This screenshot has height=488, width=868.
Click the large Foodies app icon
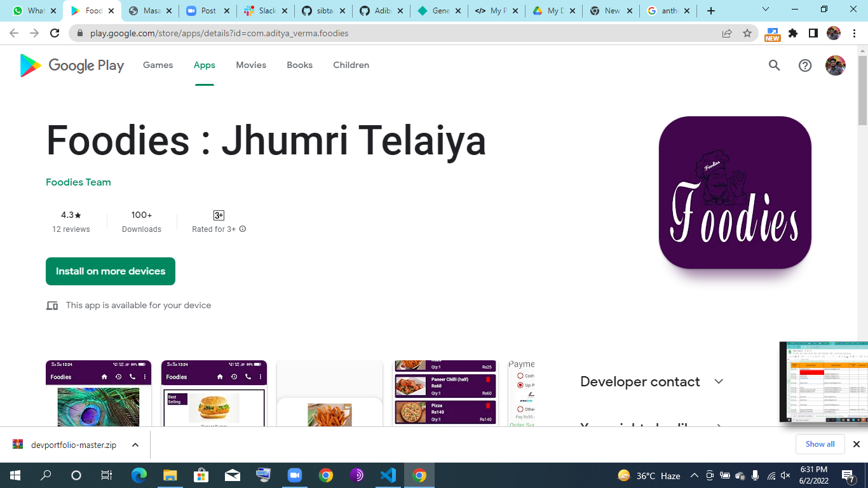pyautogui.click(x=735, y=193)
